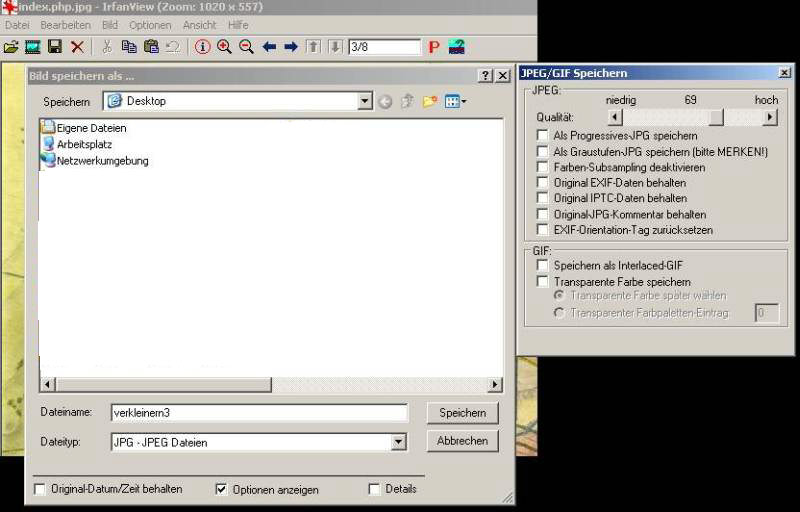Create new folder in save dialog

pos(430,101)
